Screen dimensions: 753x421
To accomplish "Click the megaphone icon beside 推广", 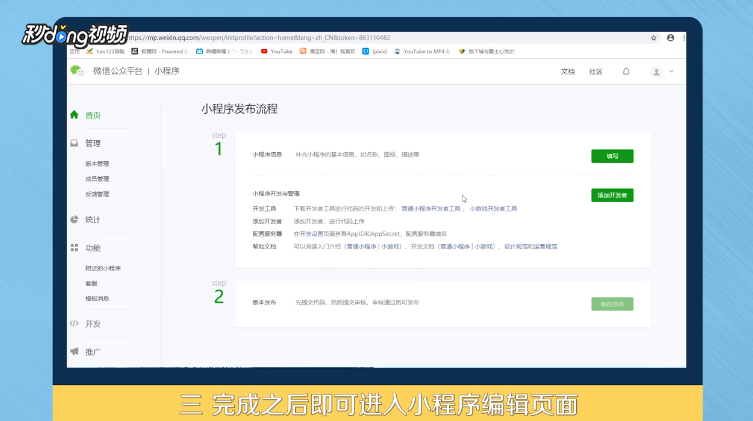I will point(74,351).
